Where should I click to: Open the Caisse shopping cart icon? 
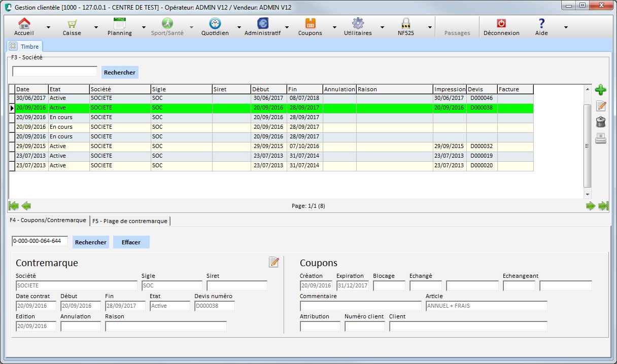[x=72, y=23]
